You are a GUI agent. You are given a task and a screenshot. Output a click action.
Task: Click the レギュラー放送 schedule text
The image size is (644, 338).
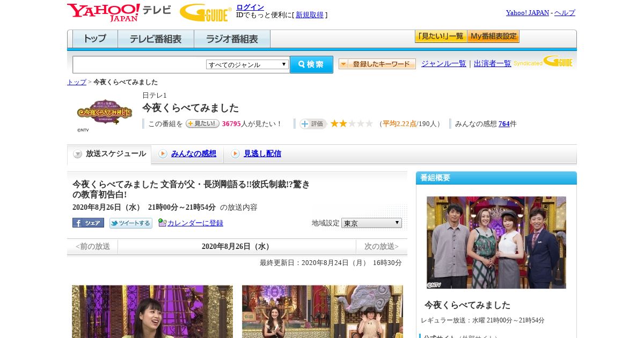click(482, 320)
